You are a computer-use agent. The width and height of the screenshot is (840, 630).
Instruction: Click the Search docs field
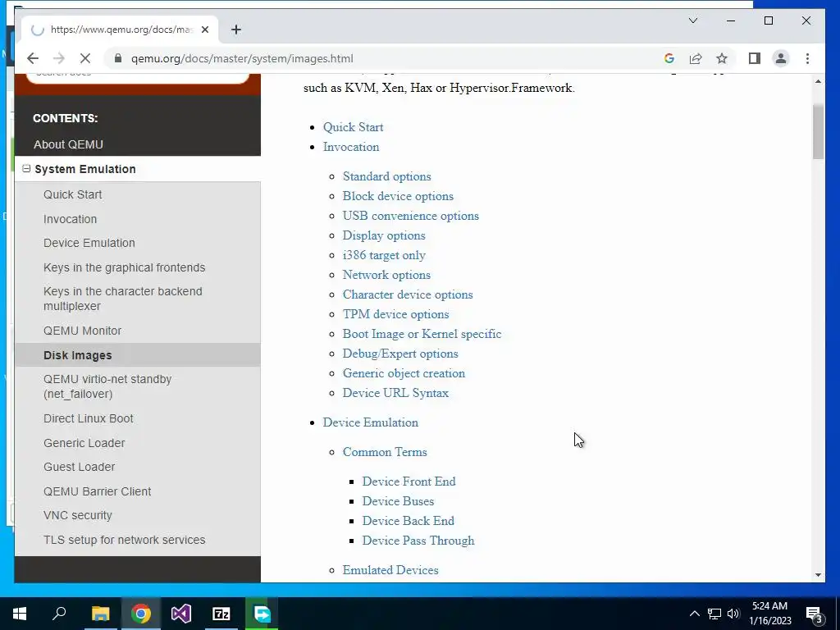[x=138, y=76]
